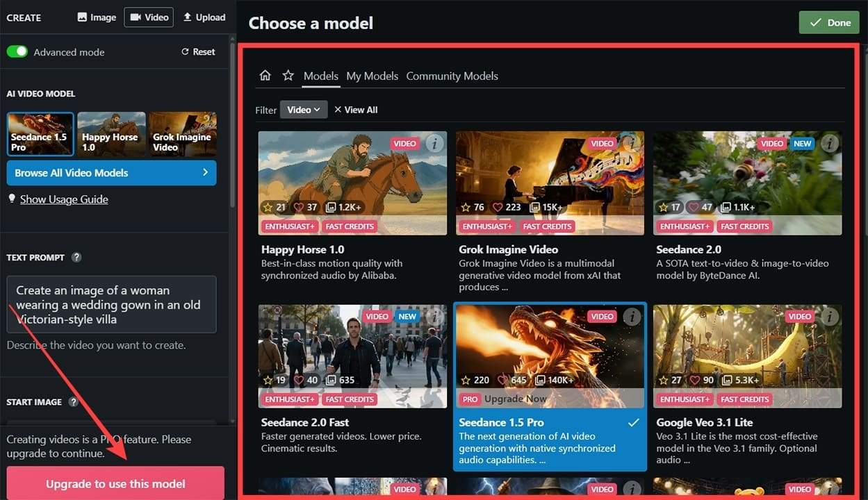Select Happy Horse 1.0 sidebar thumbnail
The image size is (868, 500).
[x=111, y=133]
